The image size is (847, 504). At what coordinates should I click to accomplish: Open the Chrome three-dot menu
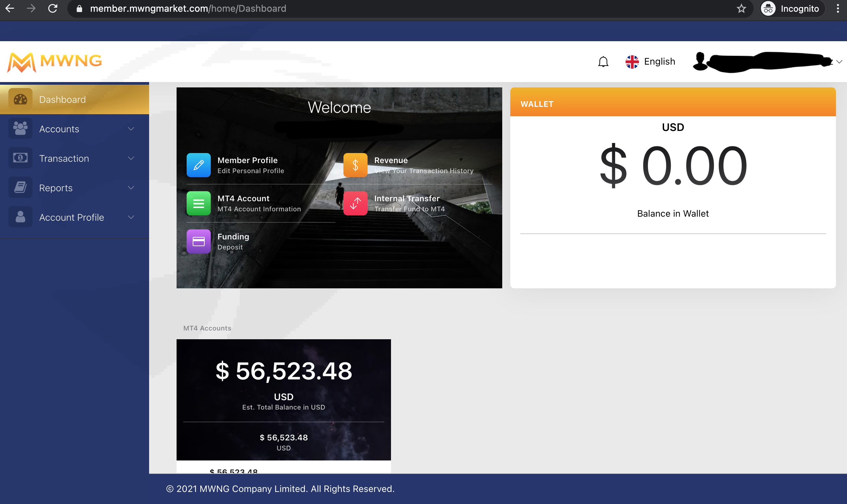point(838,8)
